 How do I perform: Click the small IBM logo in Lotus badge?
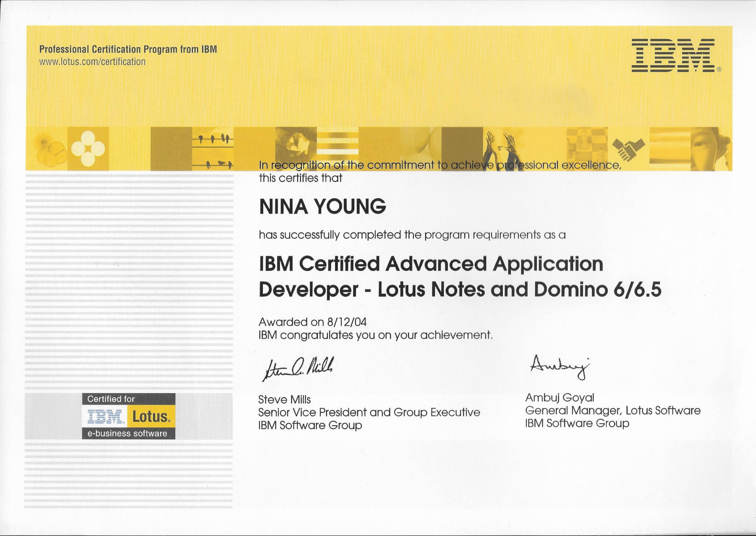click(x=105, y=416)
